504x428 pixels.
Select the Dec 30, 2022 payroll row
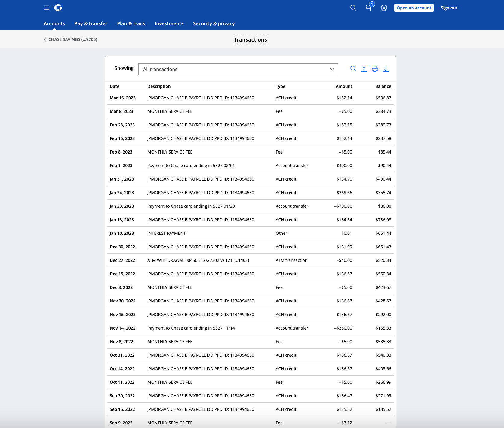(250, 247)
